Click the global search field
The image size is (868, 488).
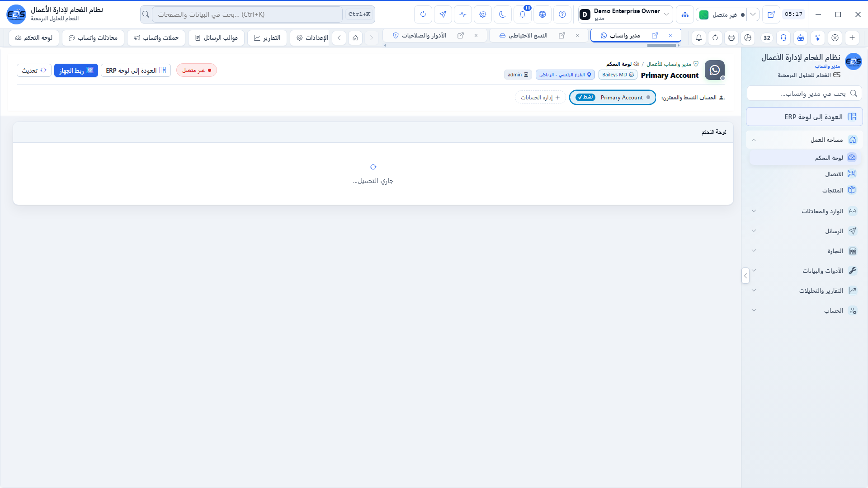247,14
